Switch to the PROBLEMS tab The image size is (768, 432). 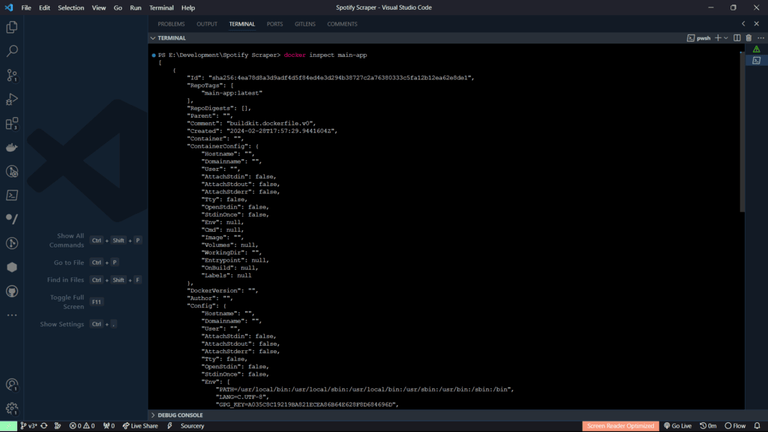tap(171, 24)
